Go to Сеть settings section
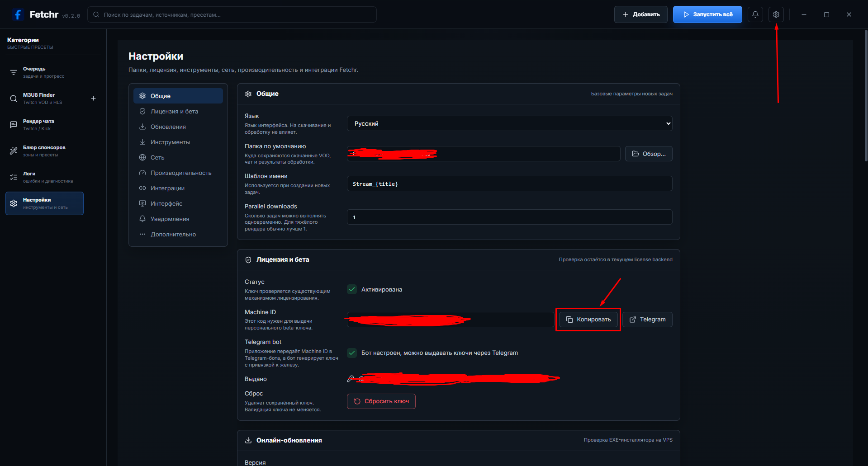The image size is (868, 466). pyautogui.click(x=178, y=157)
